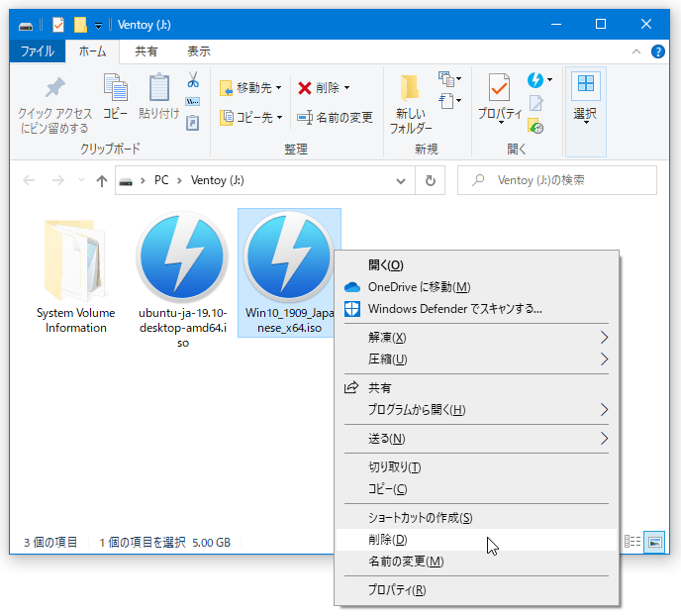Choose Copy (コピー) in context menu
Image resolution: width=681 pixels, height=616 pixels.
click(x=476, y=488)
